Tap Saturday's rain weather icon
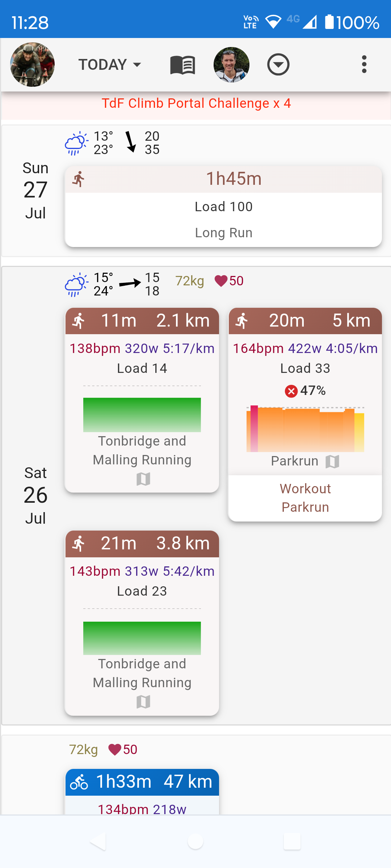391x868 pixels. coord(76,285)
